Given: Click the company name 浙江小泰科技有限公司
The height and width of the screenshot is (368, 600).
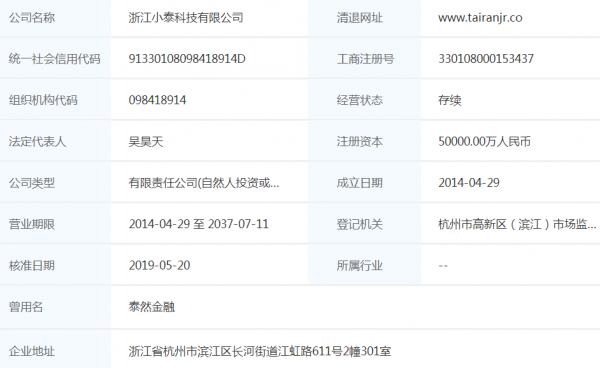Looking at the screenshot, I should 186,18.
